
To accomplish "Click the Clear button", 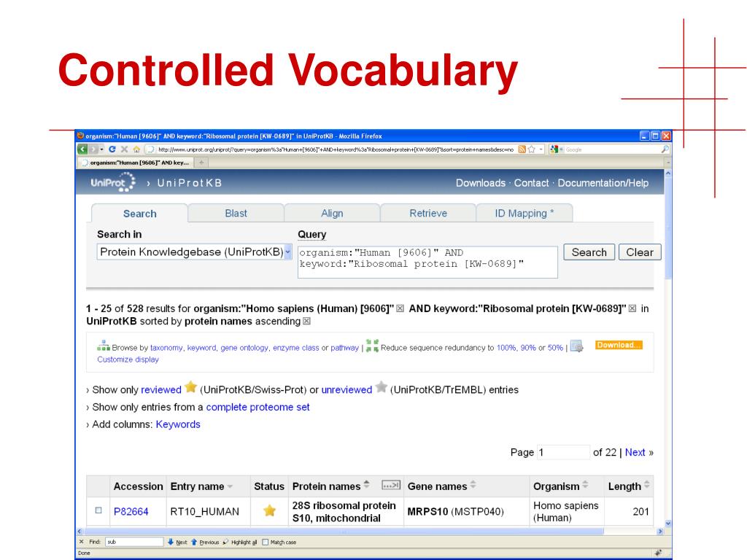I will click(x=640, y=252).
